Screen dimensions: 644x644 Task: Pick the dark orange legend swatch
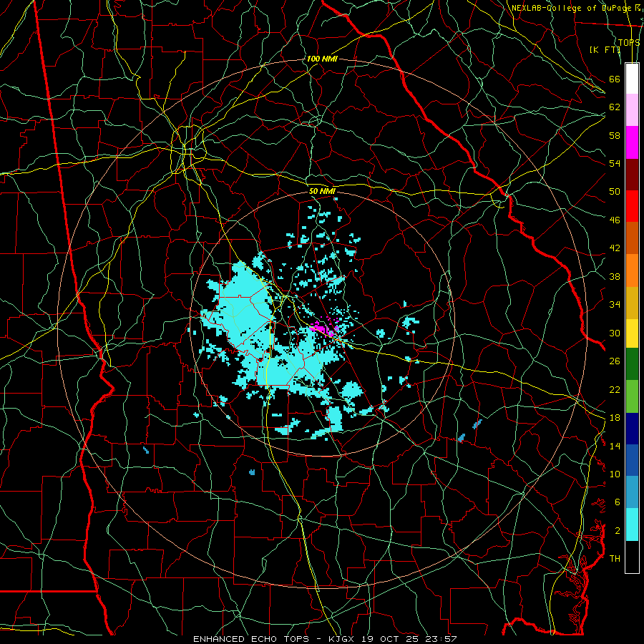click(x=632, y=238)
